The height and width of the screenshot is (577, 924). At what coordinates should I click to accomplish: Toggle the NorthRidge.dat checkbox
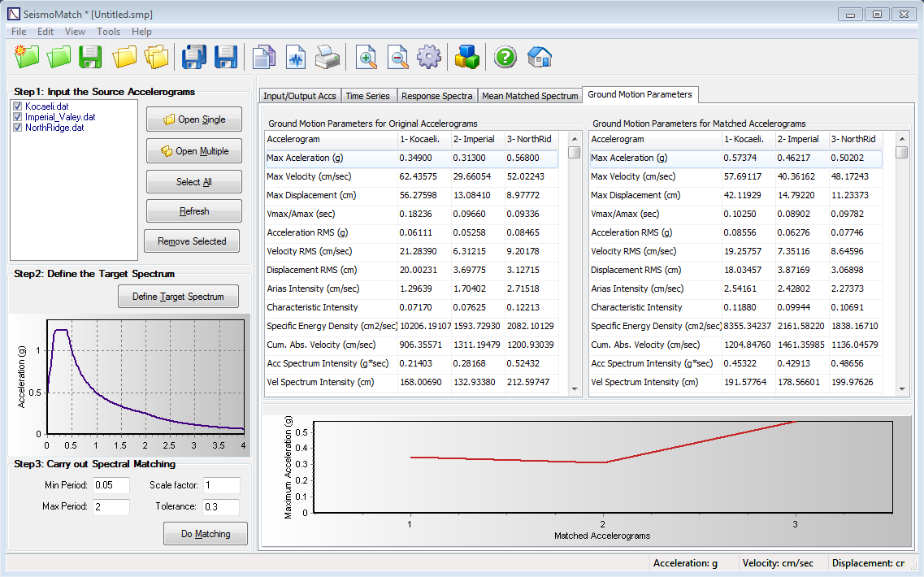[x=18, y=128]
